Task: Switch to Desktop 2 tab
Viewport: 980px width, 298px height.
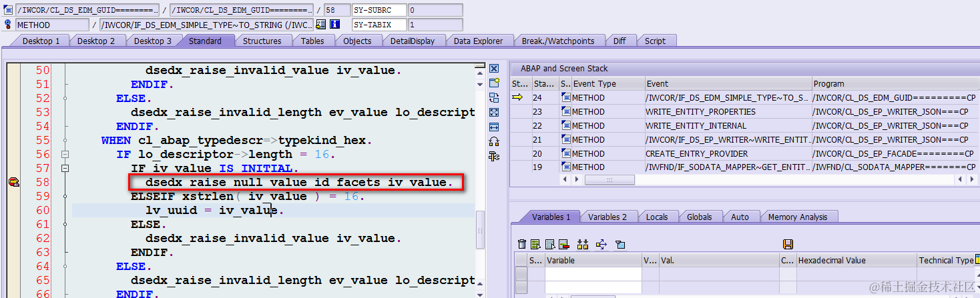Action: [x=96, y=41]
